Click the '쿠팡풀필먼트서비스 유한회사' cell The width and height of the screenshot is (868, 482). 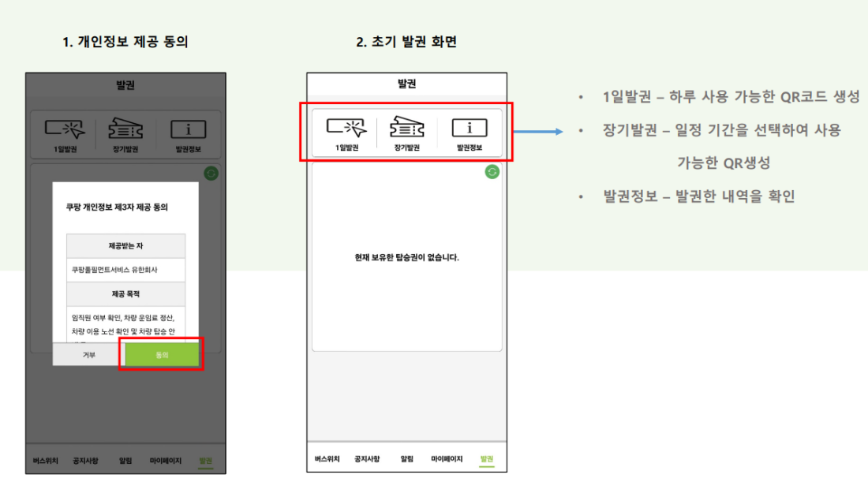tap(125, 270)
